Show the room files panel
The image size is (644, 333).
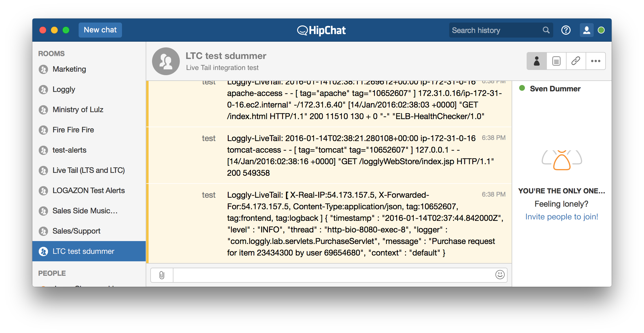click(556, 61)
